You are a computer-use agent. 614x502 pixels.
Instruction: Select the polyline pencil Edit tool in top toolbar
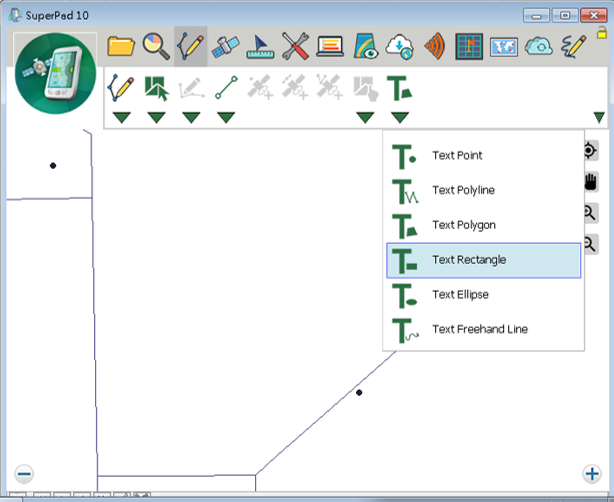191,46
